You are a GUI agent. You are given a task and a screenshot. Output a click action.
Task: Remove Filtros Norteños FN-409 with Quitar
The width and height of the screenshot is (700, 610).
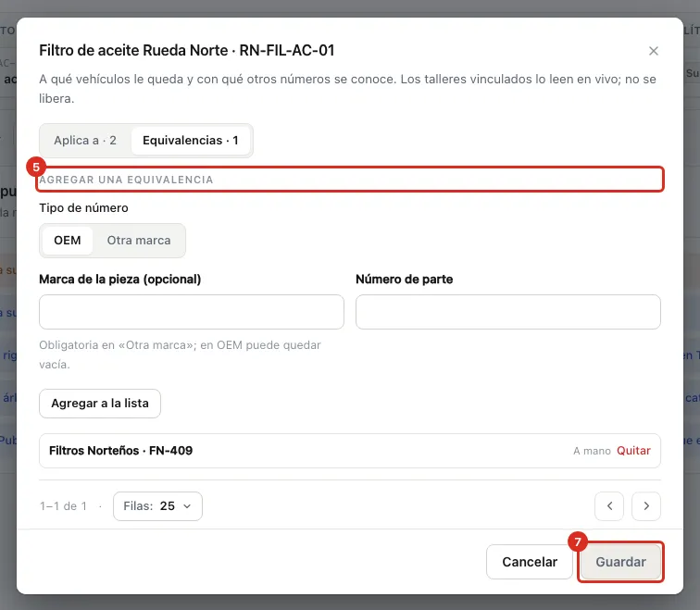pyautogui.click(x=633, y=451)
